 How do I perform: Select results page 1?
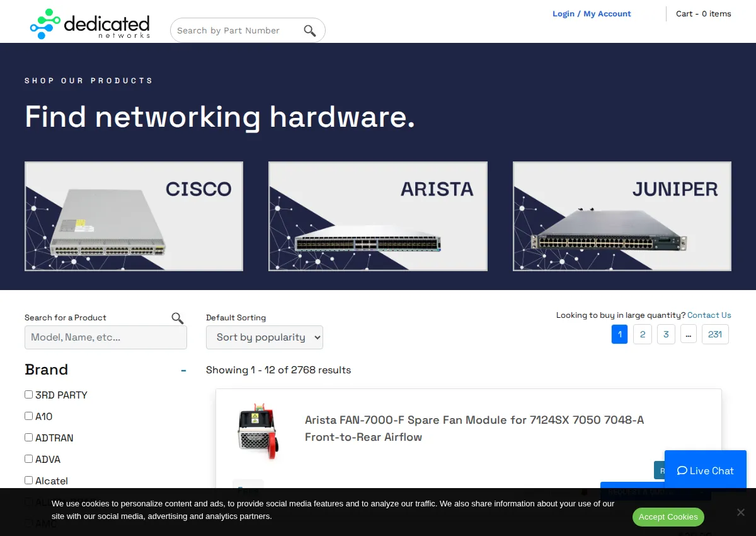point(619,334)
